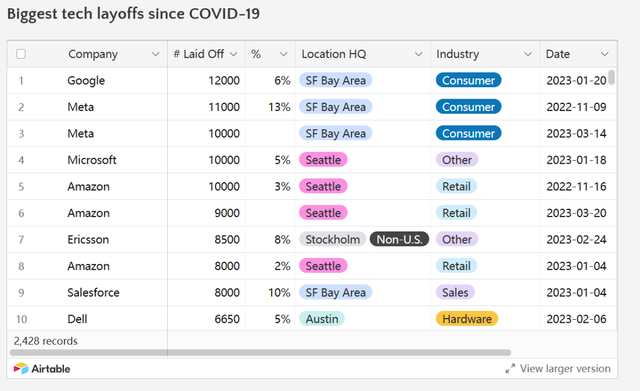Open the Date column dropdown arrow
Viewport: 640px width, 391px height.
tap(604, 54)
